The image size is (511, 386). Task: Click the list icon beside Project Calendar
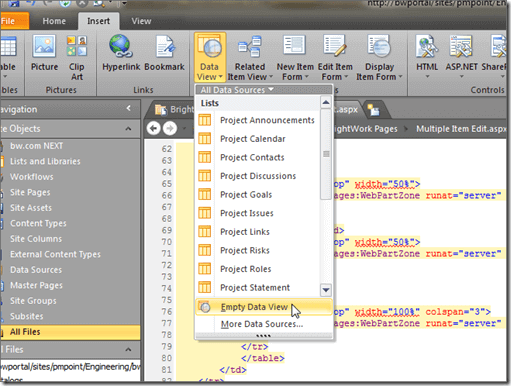click(x=205, y=139)
